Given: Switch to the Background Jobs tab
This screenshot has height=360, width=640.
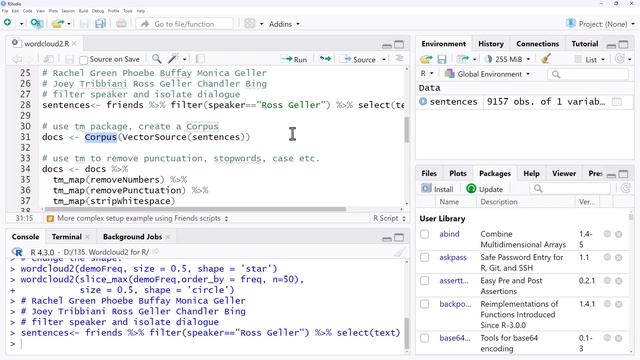Looking at the screenshot, I should click(132, 237).
